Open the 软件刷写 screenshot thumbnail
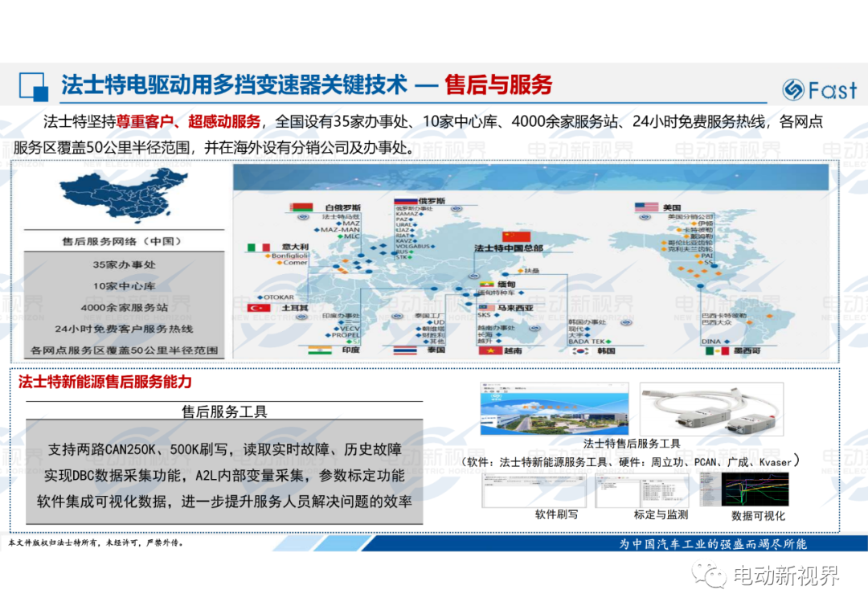 (x=534, y=490)
